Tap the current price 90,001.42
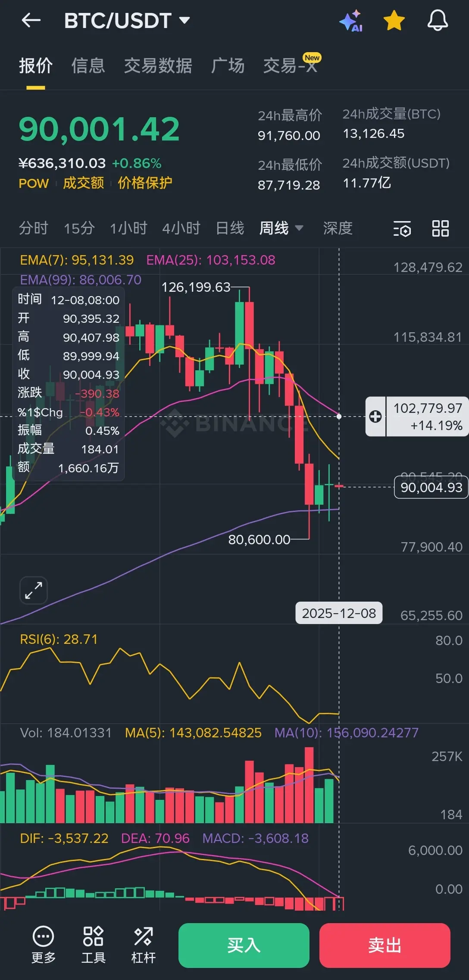This screenshot has width=469, height=980. click(x=99, y=129)
